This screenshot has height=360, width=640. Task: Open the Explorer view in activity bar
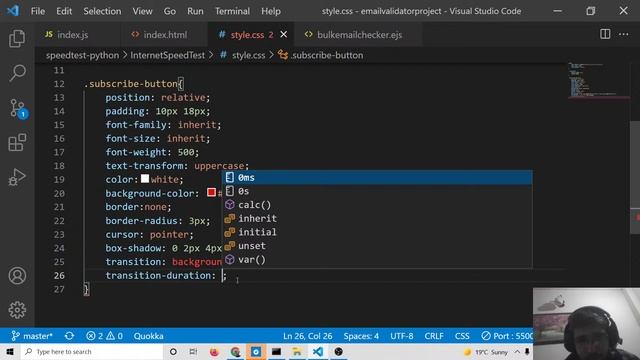tap(17, 39)
